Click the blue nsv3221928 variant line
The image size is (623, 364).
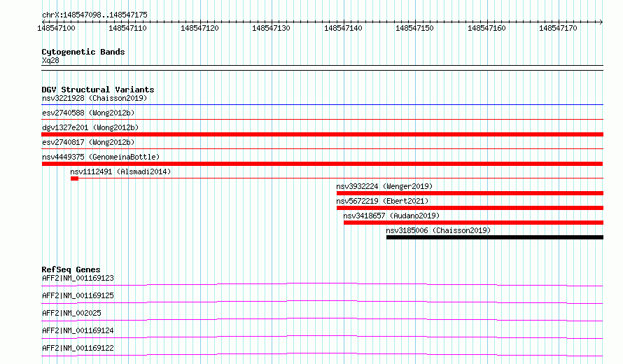(322, 104)
